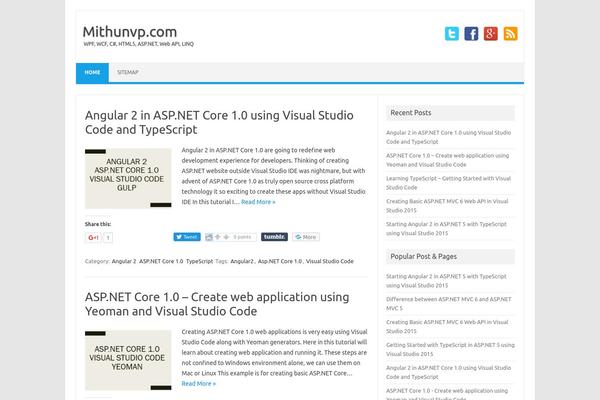
Task: Click Read More on the Angular 2 post
Action: (258, 202)
